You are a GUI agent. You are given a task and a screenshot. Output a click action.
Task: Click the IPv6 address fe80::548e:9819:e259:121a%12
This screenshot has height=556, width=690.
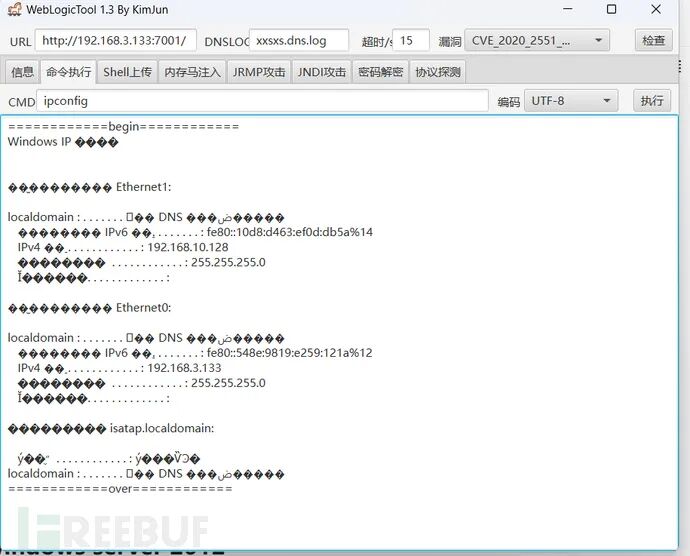(290, 353)
